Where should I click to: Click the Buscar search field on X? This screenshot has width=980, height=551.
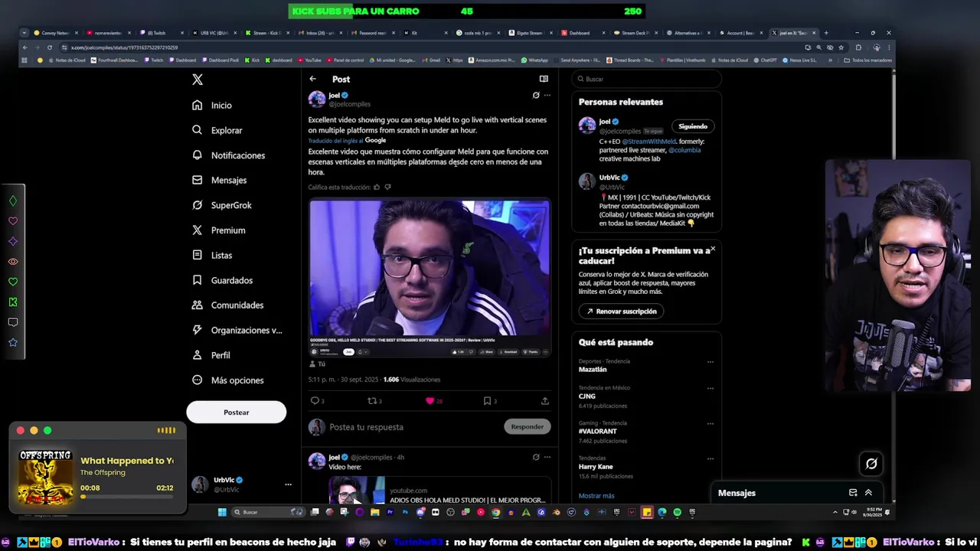pos(646,79)
